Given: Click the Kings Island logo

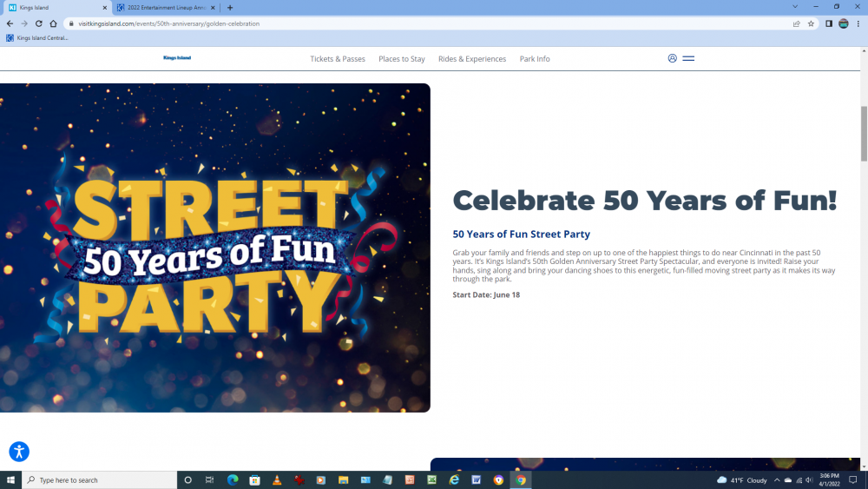Looking at the screenshot, I should 177,58.
